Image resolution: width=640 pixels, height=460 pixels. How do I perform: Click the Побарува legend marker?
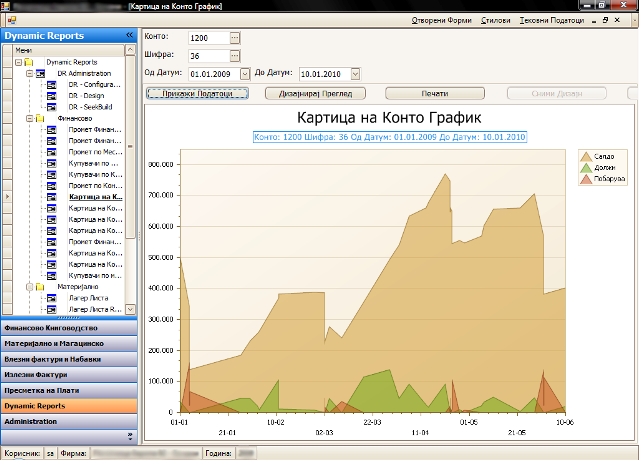(586, 179)
